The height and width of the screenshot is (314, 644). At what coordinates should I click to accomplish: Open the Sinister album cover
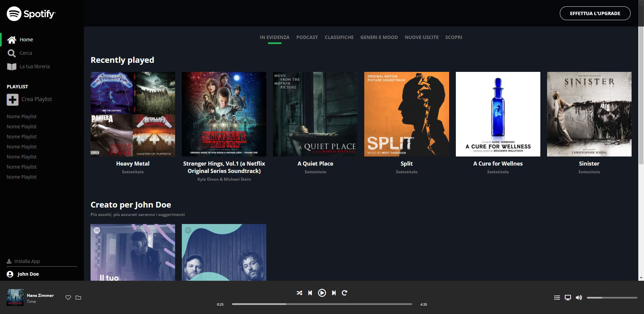click(x=589, y=114)
